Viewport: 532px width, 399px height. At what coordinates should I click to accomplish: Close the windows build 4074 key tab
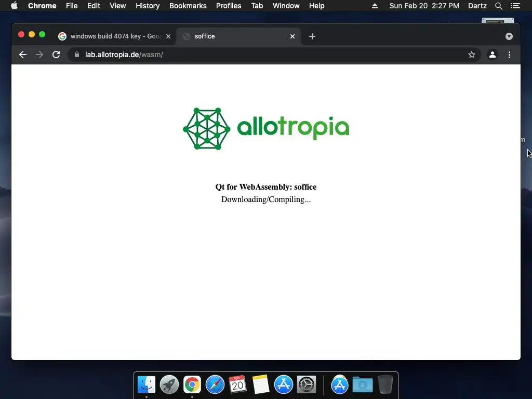168,36
